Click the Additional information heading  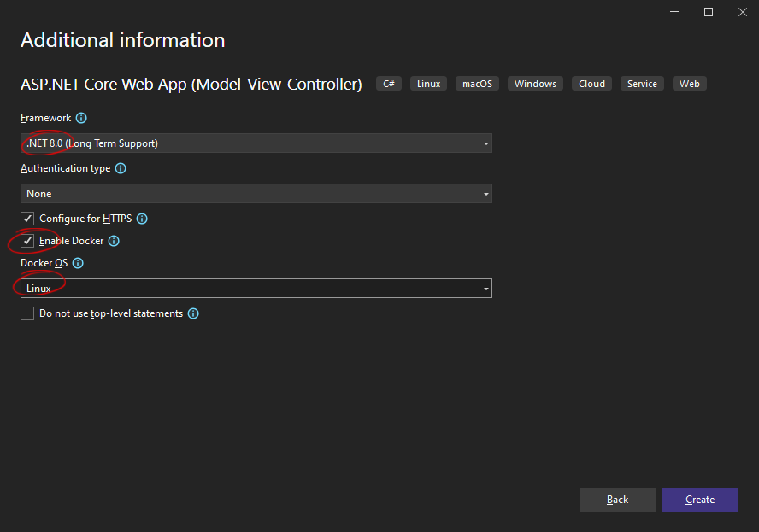(x=123, y=40)
